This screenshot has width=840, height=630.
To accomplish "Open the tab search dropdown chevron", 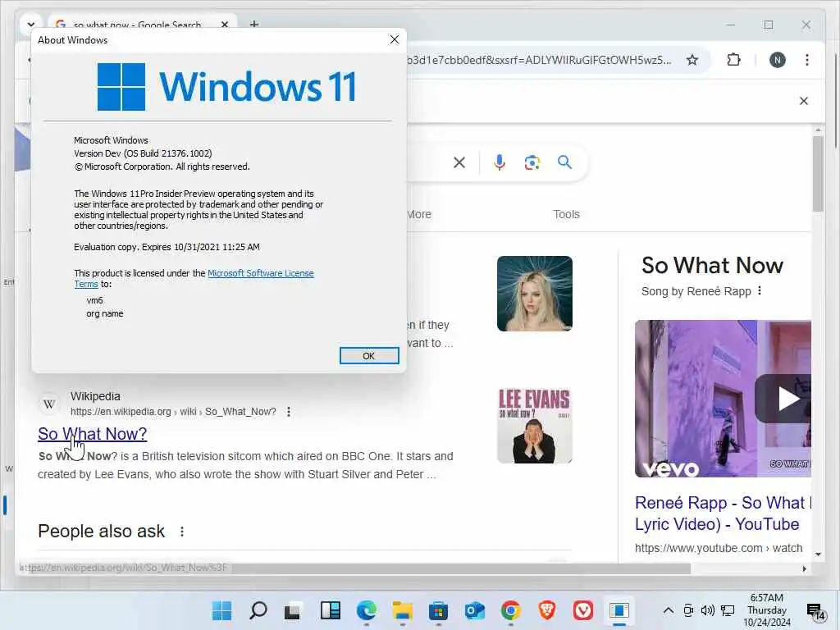I will point(30,25).
